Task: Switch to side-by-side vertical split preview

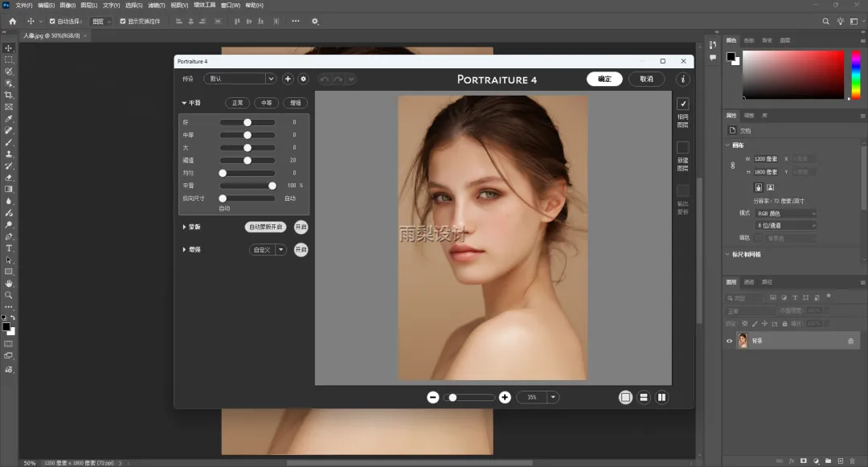Action: click(x=662, y=397)
